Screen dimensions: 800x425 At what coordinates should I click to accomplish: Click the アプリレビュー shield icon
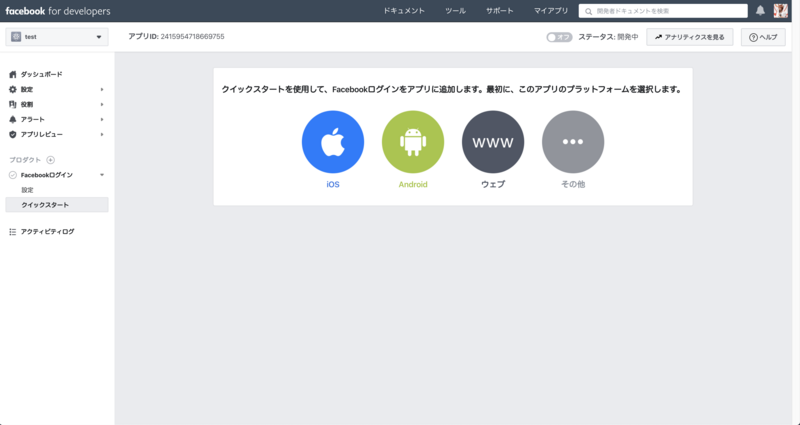[13, 134]
